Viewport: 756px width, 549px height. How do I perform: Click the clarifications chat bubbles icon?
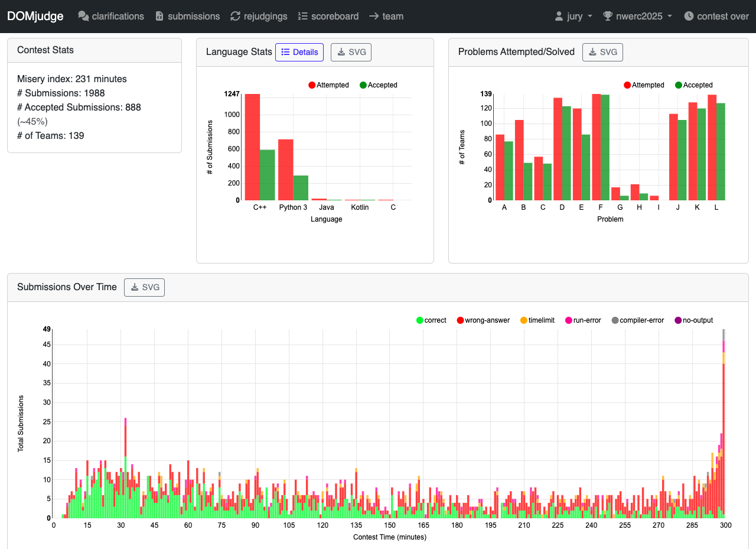[x=83, y=17]
